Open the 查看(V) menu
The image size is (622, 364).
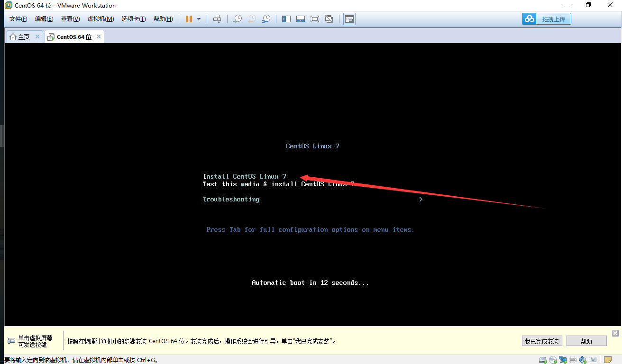coord(70,19)
